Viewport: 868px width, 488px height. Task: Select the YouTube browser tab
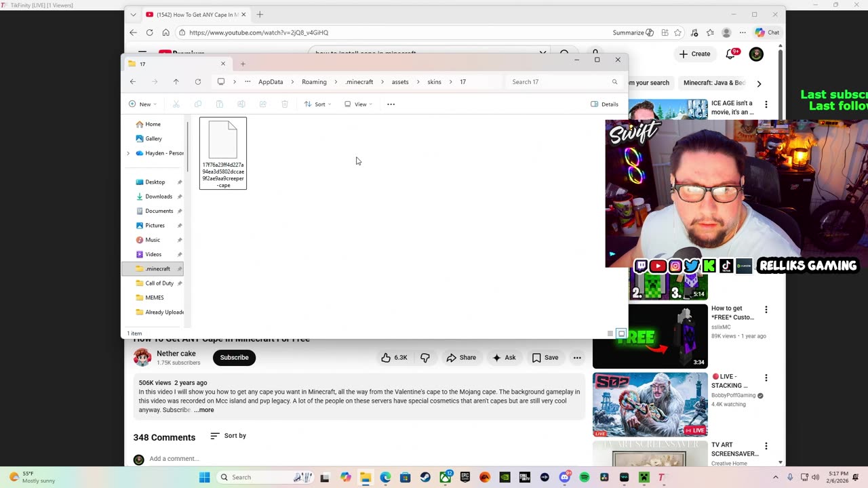pos(196,14)
